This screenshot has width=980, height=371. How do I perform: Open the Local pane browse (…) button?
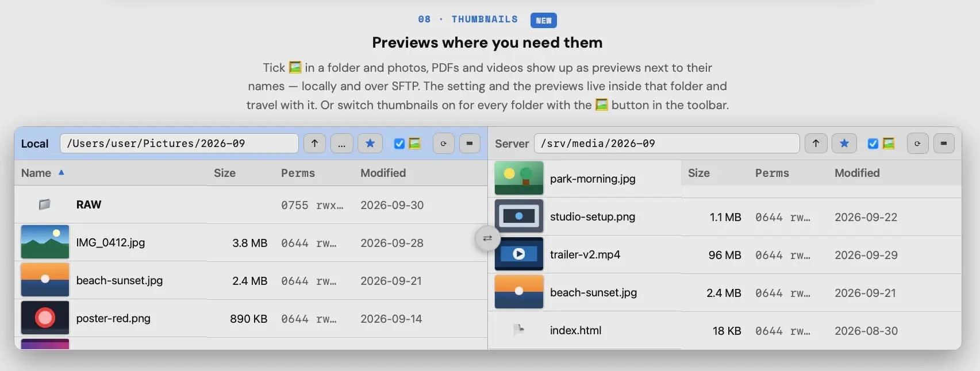(x=341, y=144)
